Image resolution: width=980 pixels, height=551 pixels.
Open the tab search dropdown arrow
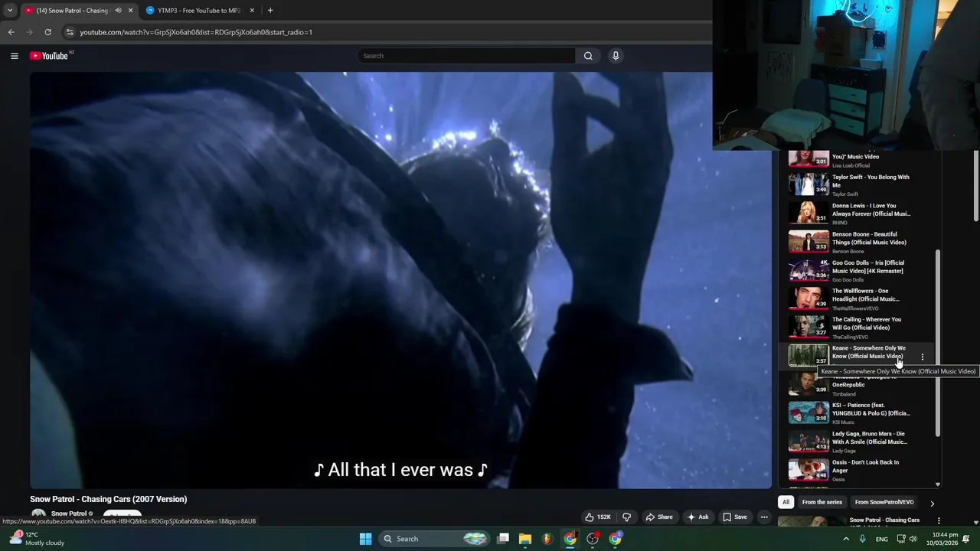[9, 11]
